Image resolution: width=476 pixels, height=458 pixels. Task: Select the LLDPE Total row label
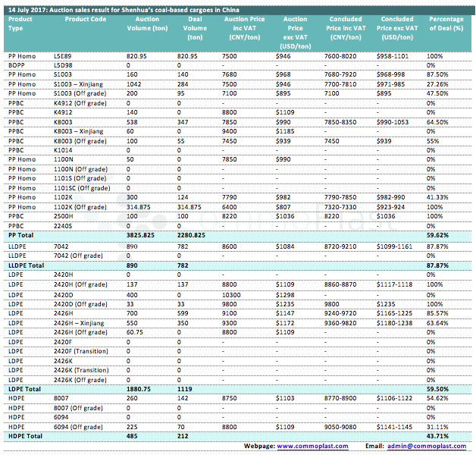click(x=28, y=265)
